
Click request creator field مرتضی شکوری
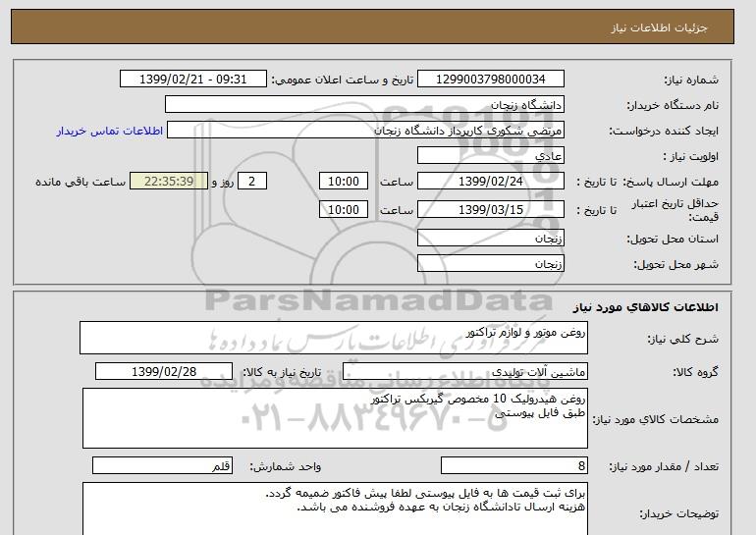365,131
